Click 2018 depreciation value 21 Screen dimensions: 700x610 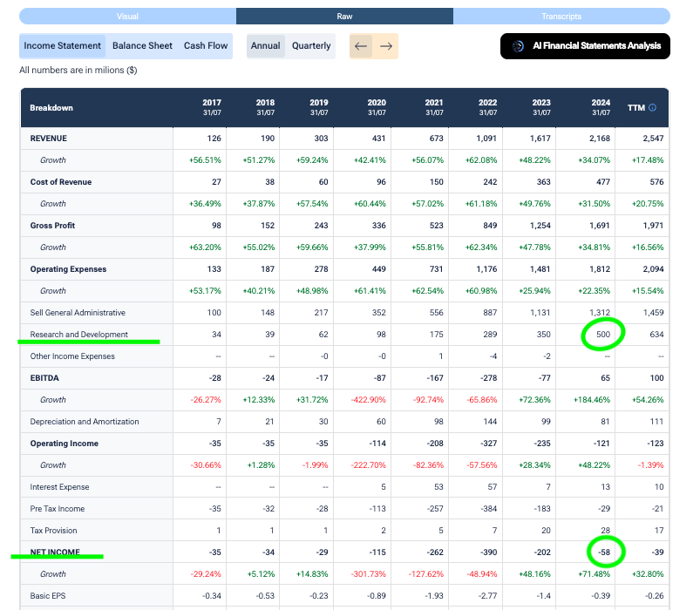coord(269,422)
